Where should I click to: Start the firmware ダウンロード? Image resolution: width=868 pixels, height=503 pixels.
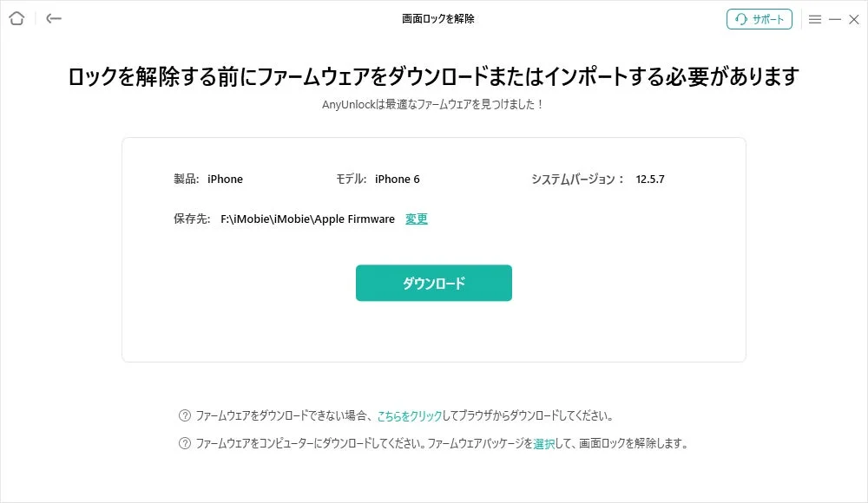tap(433, 283)
